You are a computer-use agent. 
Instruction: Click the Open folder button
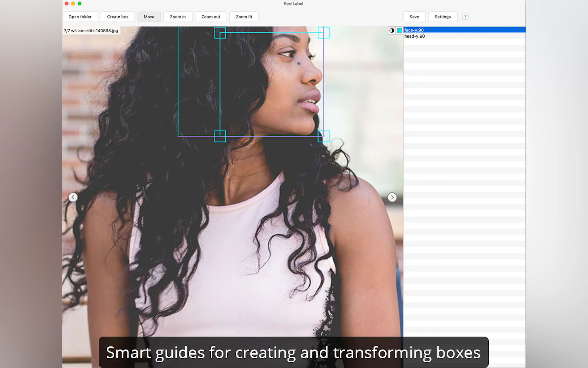pyautogui.click(x=80, y=17)
